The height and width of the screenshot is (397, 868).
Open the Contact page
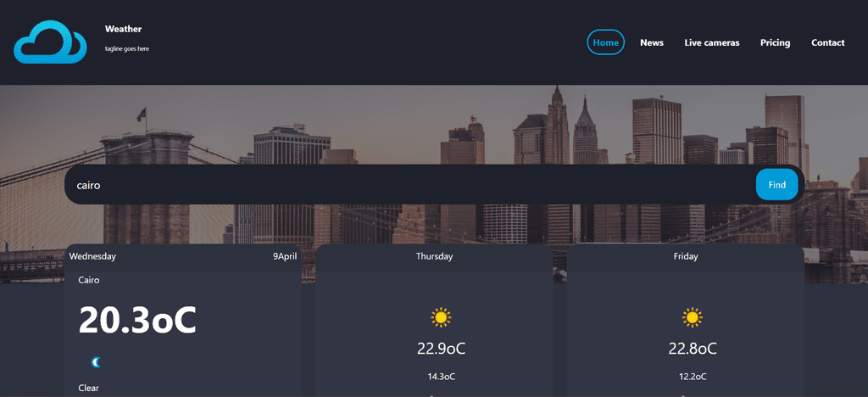(x=827, y=42)
